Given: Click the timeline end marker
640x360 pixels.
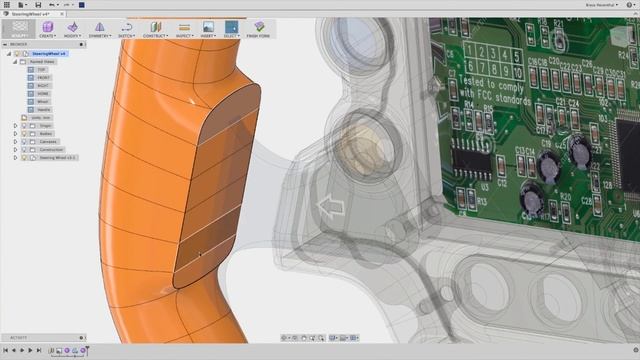Looking at the screenshot, I should pos(87,350).
